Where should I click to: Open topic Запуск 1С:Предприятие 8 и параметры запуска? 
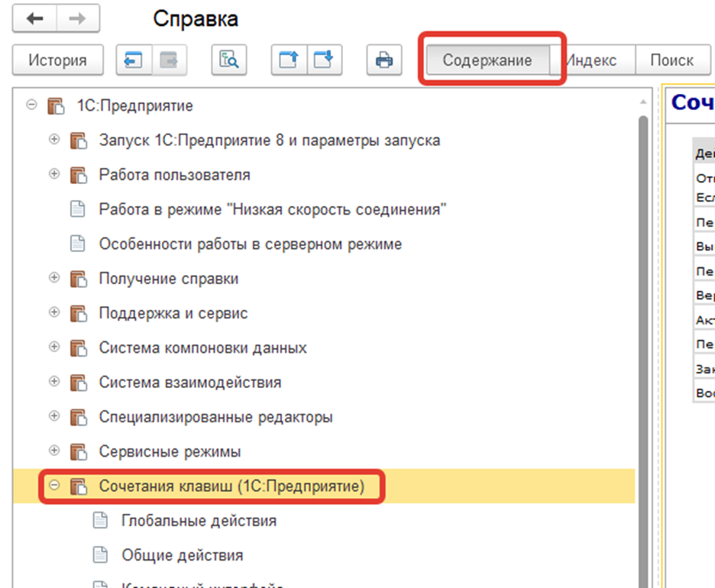pyautogui.click(x=270, y=141)
